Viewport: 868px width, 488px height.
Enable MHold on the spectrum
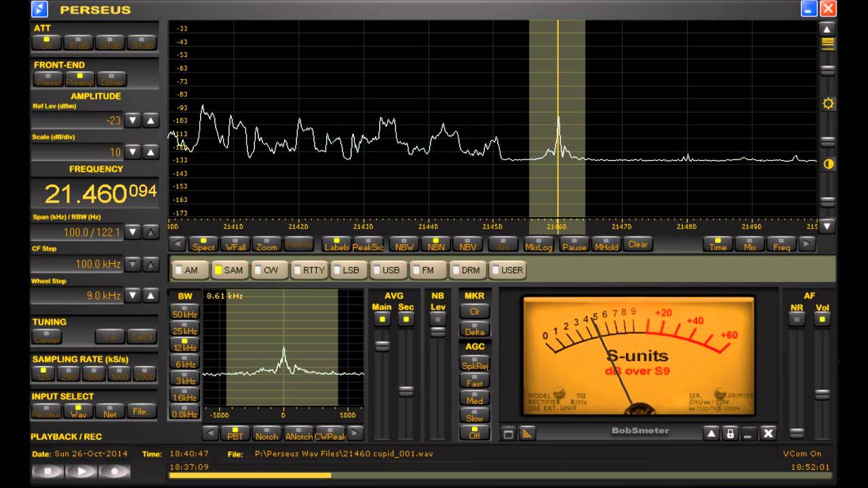click(606, 244)
